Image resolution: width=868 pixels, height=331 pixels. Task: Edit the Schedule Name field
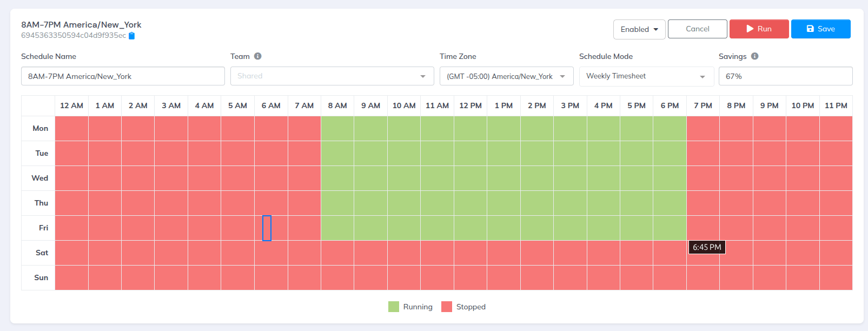123,76
